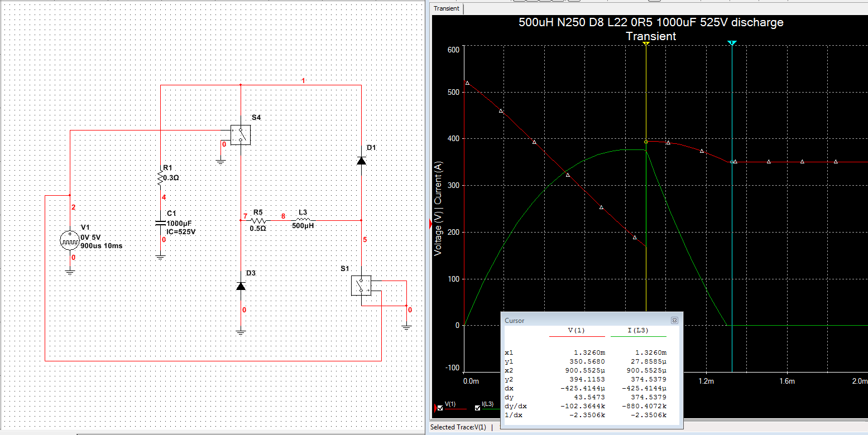Click dy/dx value -880.4072k
The image size is (868, 435).
pos(645,406)
